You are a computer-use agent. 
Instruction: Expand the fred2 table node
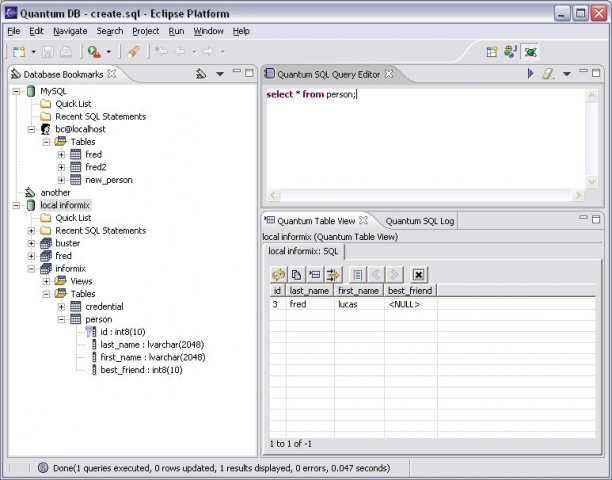[61, 167]
